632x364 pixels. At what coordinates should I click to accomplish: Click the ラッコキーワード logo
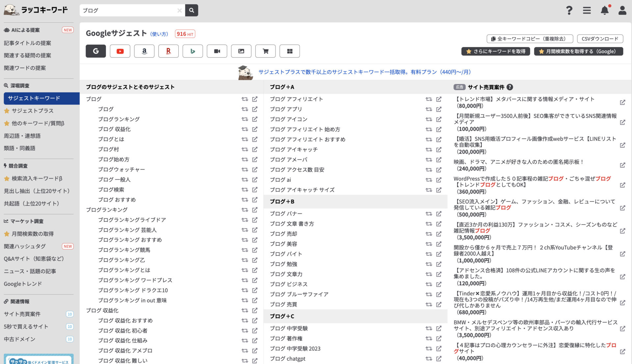(x=36, y=10)
